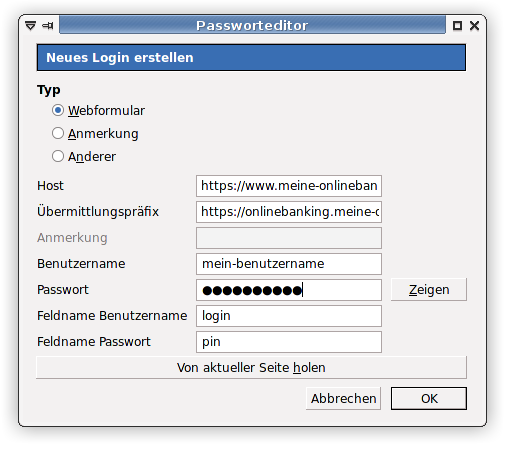
Task: Click the disabled Anmerkung text field
Action: (x=289, y=238)
